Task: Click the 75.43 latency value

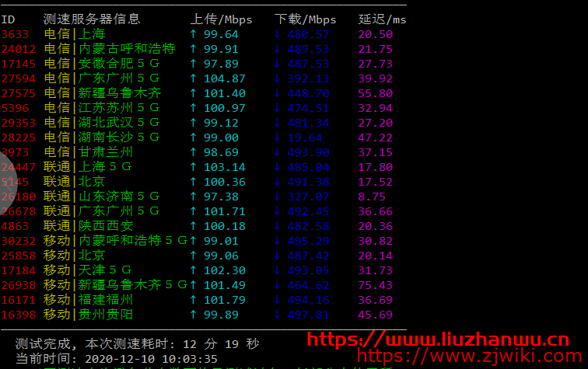Action: 375,285
